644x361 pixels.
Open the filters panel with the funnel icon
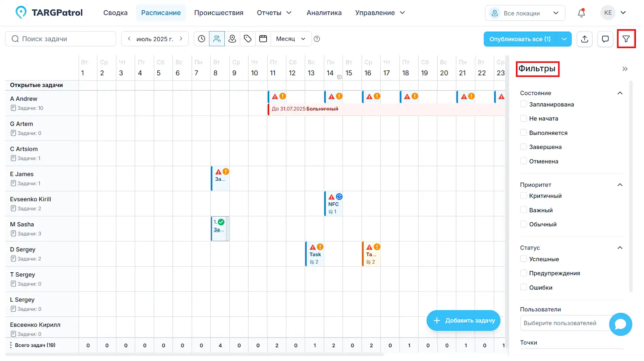click(626, 39)
